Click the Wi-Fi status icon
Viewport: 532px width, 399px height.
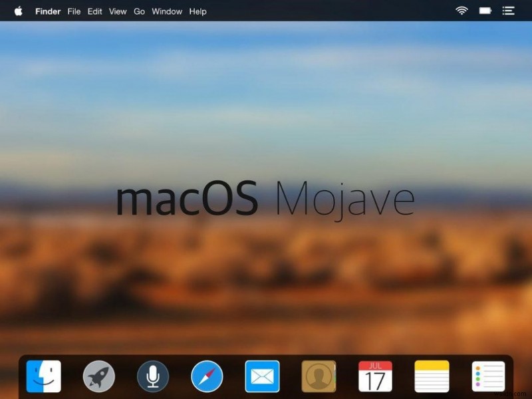click(x=462, y=11)
